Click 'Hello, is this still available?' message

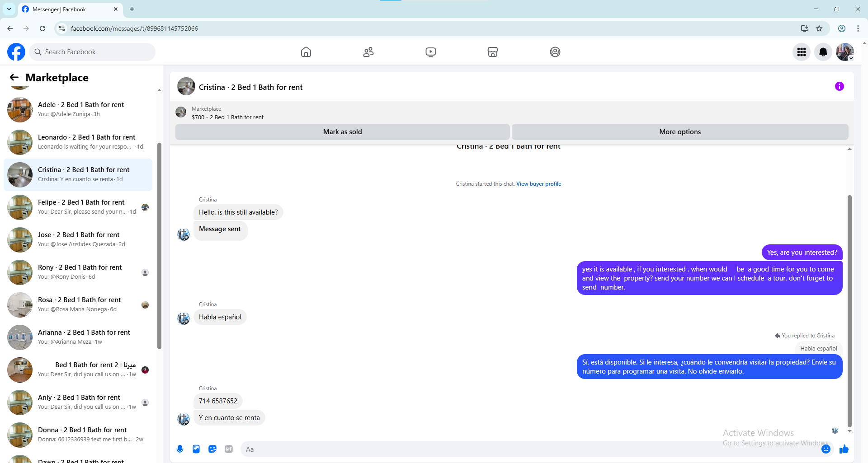tap(238, 212)
